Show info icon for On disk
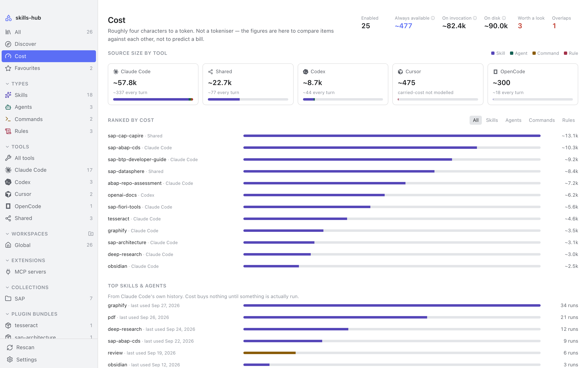The image size is (588, 368). click(504, 18)
